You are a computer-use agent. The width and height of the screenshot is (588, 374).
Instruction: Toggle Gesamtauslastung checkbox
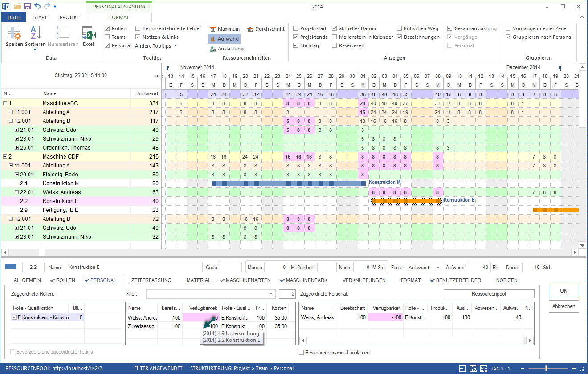click(x=450, y=28)
